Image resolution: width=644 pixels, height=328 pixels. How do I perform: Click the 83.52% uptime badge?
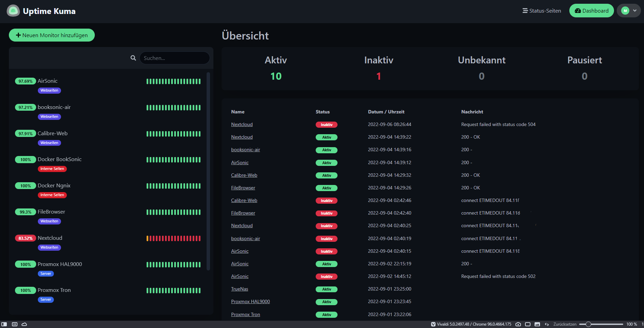26,238
